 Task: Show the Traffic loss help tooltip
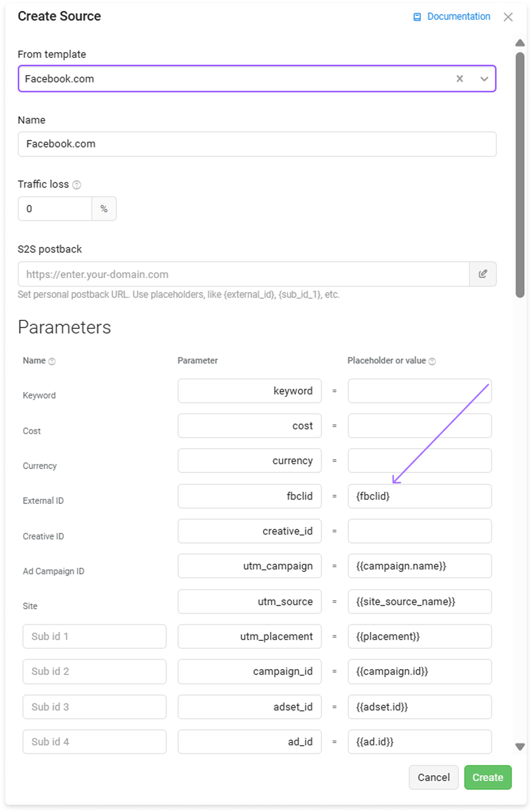(77, 185)
